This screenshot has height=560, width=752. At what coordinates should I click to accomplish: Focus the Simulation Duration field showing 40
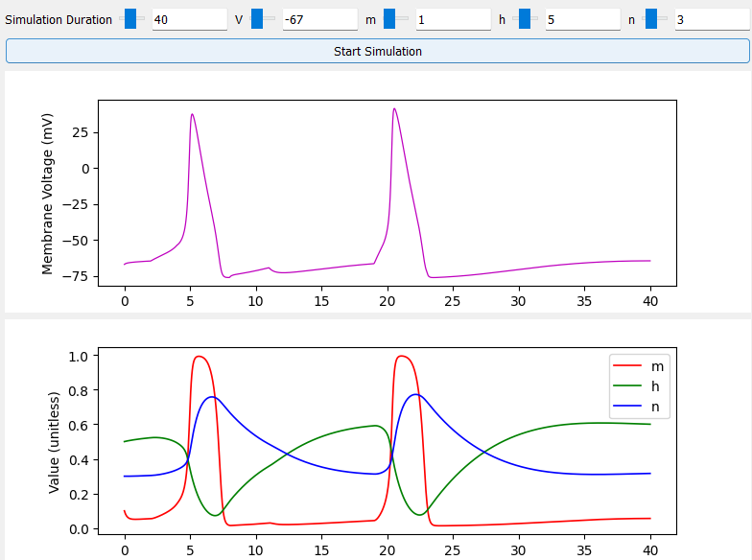point(190,19)
